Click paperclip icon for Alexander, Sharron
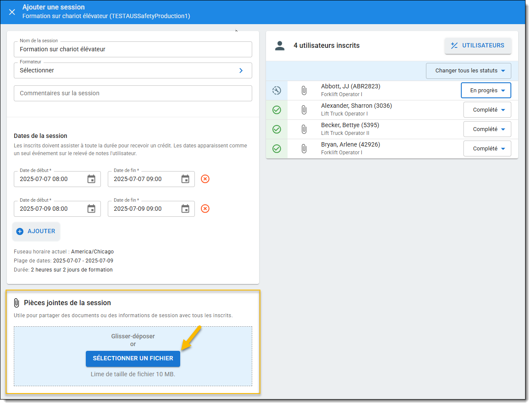 pyautogui.click(x=304, y=110)
